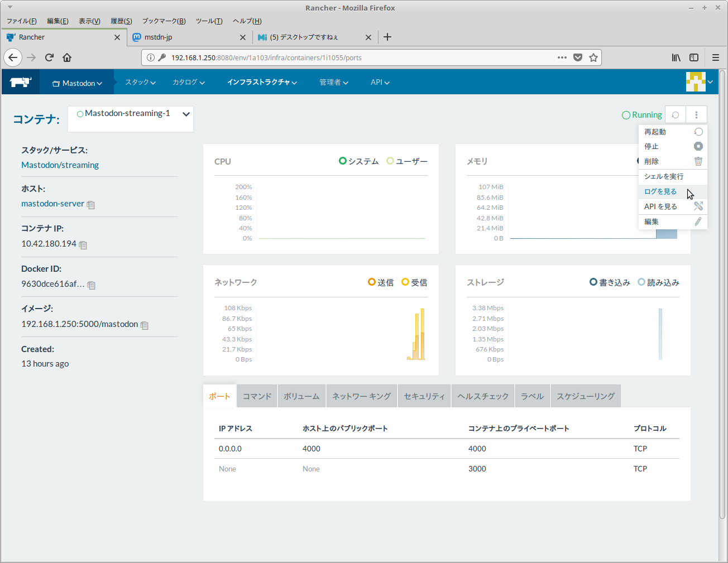Viewport: 728px width, 563px height.
Task: Toggle the システム series in CPU chart
Action: point(358,161)
